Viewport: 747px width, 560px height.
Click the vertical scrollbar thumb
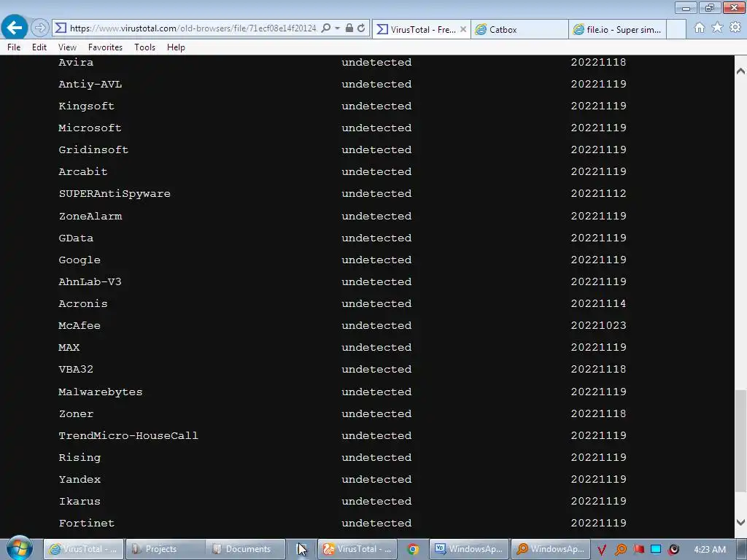pos(740,440)
